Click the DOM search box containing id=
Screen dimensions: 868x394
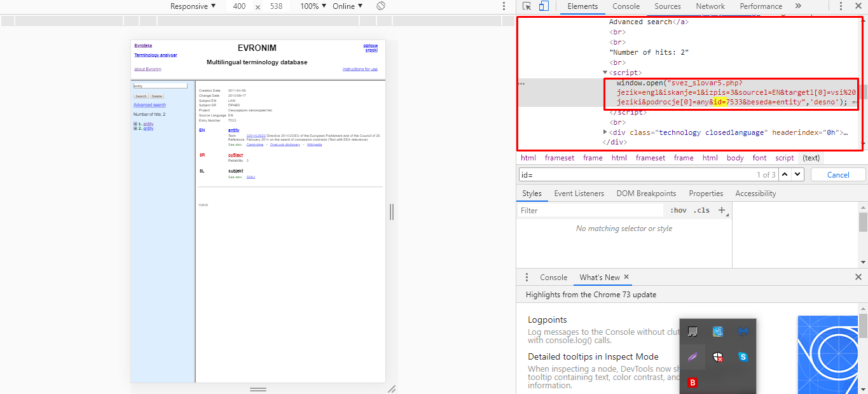pyautogui.click(x=648, y=174)
